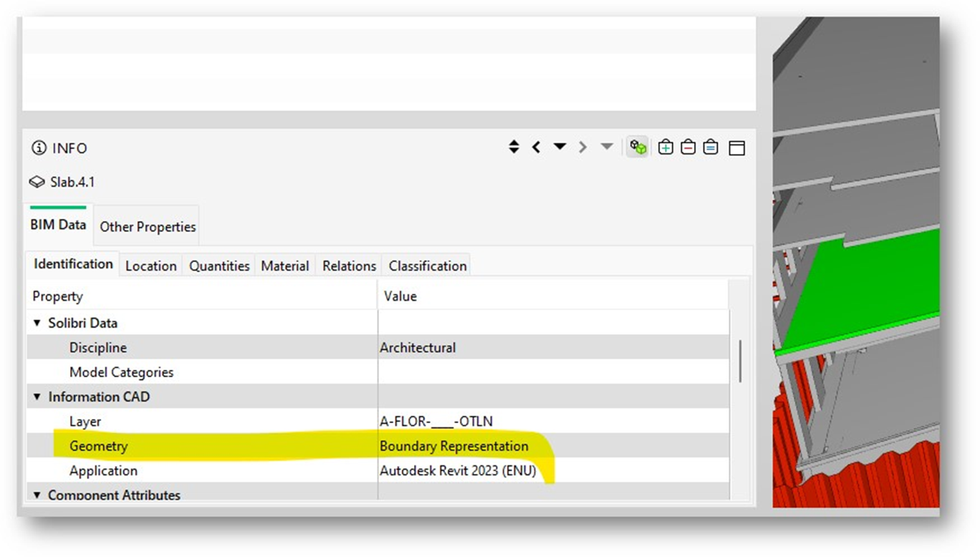Click the Boundary Representation value
This screenshot has height=557, width=980.
[454, 446]
